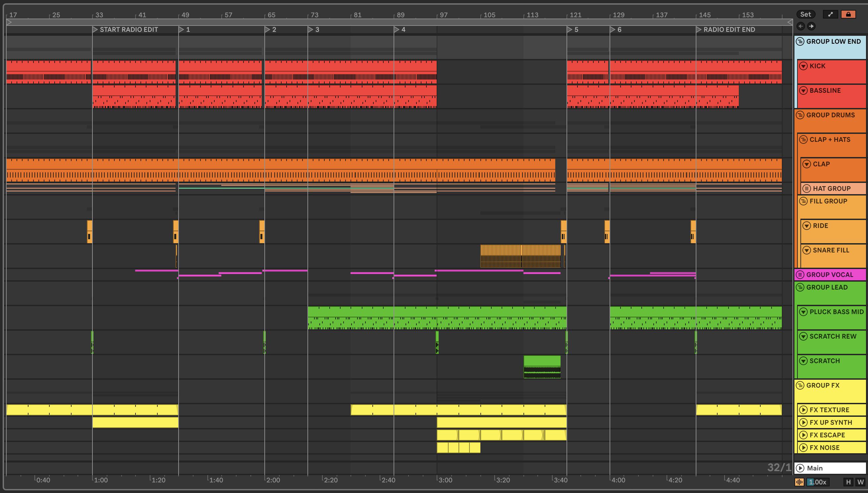This screenshot has width=868, height=493.
Task: Jump to next locator arrow
Action: tap(811, 26)
